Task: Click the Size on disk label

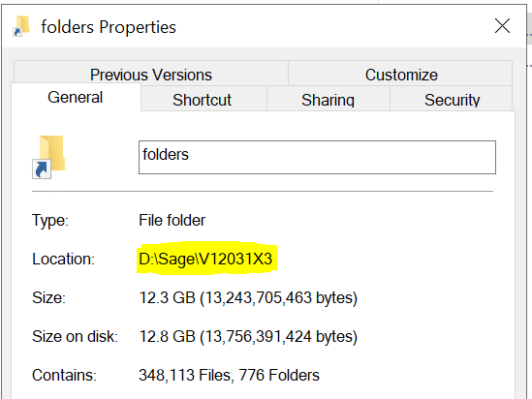Action: [75, 336]
